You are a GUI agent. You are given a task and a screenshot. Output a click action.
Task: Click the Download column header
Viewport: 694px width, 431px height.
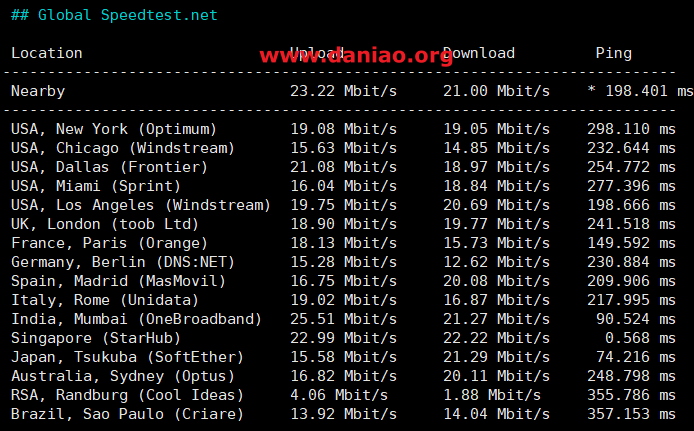(479, 53)
